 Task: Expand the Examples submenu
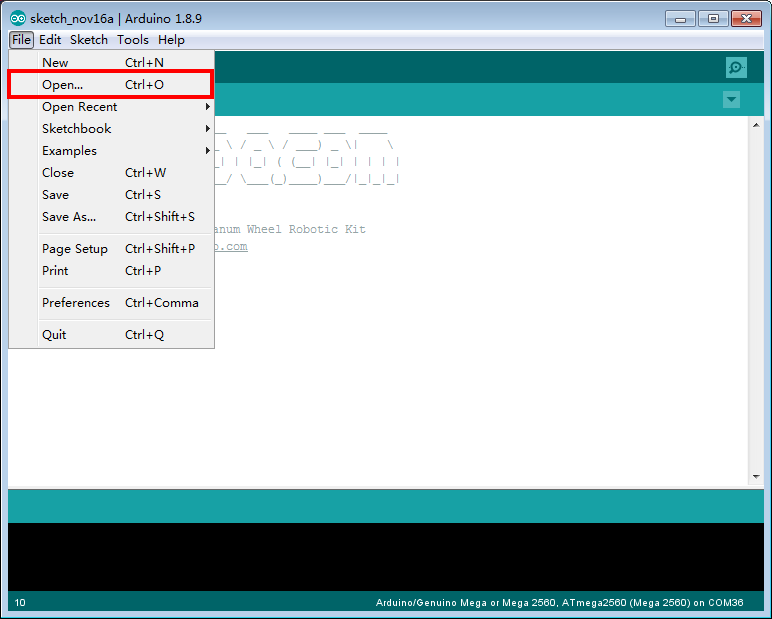click(112, 151)
